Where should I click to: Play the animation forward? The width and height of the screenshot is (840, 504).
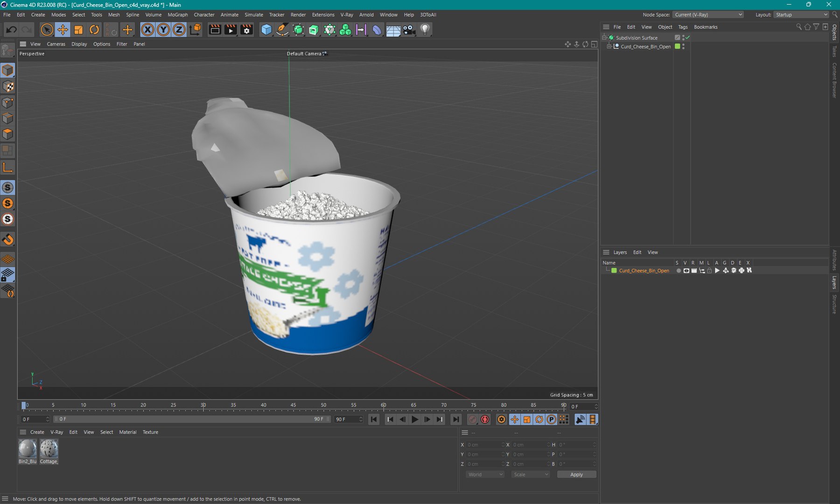click(415, 420)
